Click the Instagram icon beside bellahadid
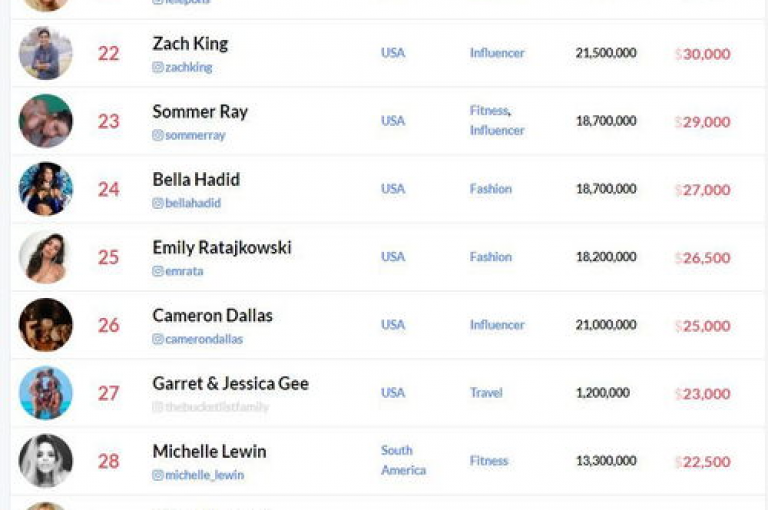 pyautogui.click(x=158, y=203)
